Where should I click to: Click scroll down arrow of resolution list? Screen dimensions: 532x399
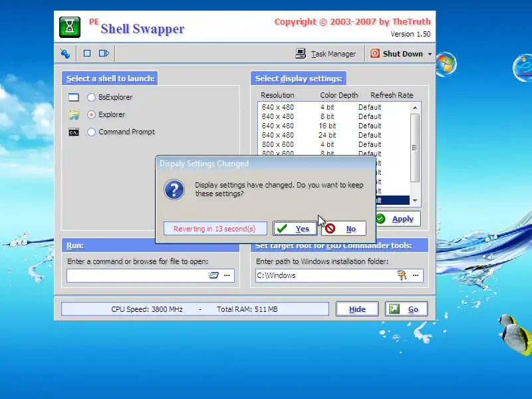[x=415, y=201]
